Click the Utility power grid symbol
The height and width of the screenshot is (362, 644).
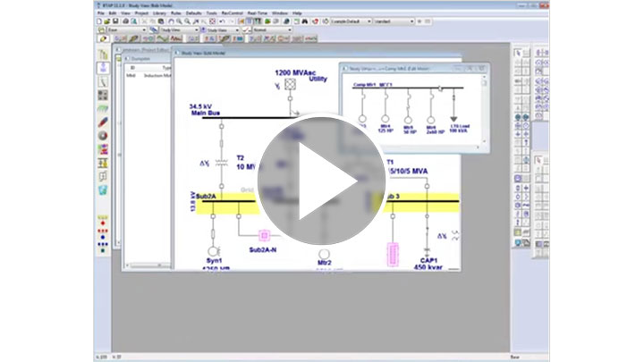(290, 84)
